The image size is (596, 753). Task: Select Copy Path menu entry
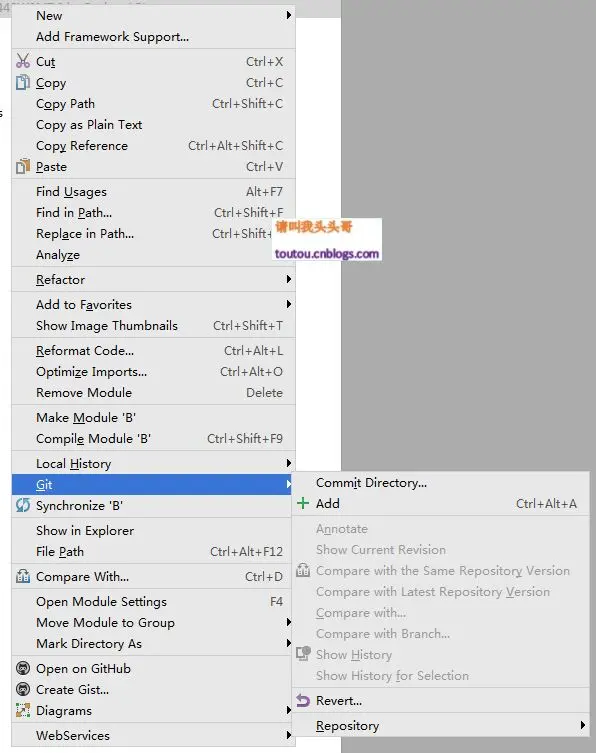click(153, 103)
